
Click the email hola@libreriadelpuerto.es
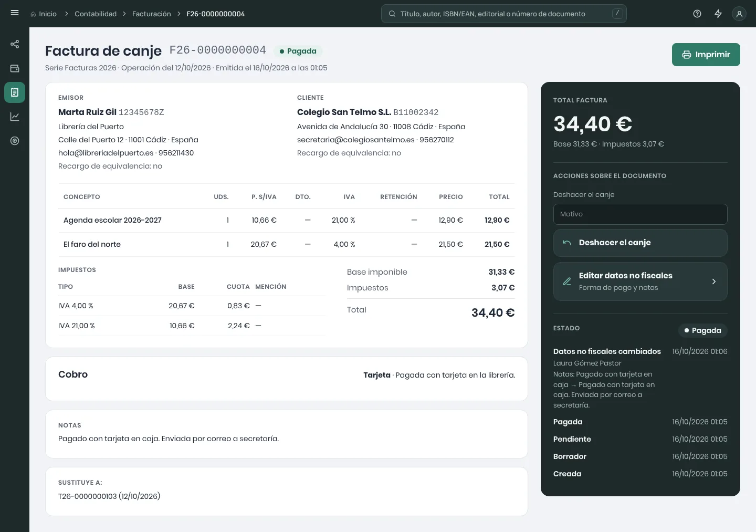[106, 153]
